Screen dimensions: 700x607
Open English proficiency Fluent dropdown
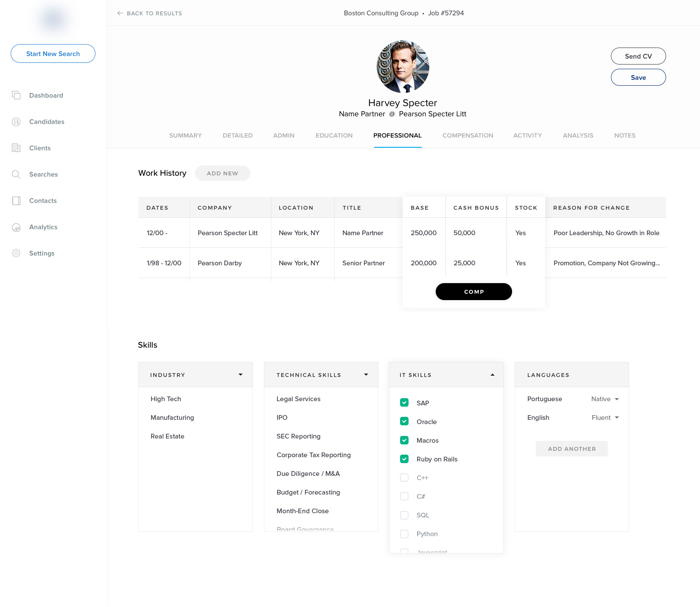(605, 418)
